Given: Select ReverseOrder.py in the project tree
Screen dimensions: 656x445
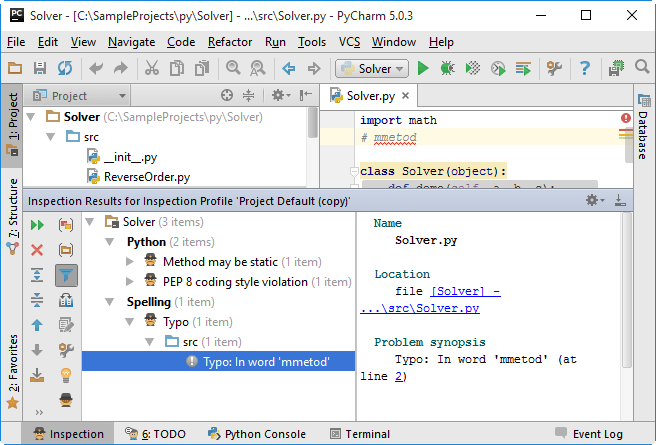Looking at the screenshot, I should pos(146,177).
